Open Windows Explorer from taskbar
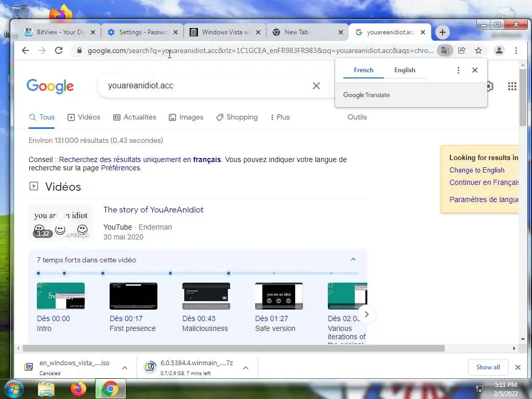The width and height of the screenshot is (532, 399). [46, 389]
